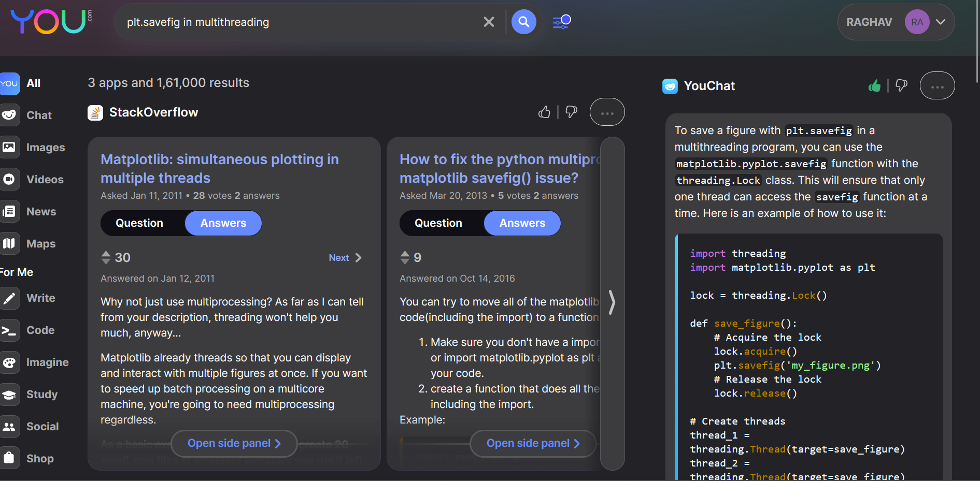The height and width of the screenshot is (481, 980).
Task: Clear the search query with X icon
Action: pyautogui.click(x=489, y=22)
